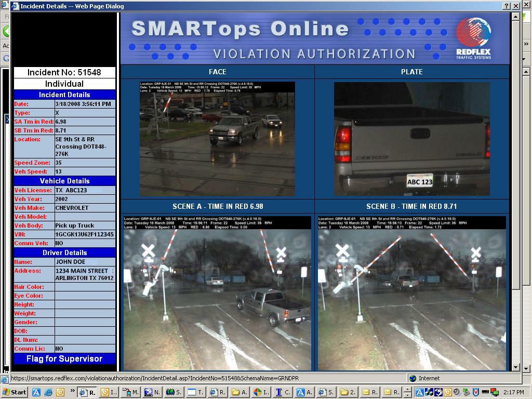Click the 'Driver Details' section header
Viewport: 532px width, 399px height.
pyautogui.click(x=64, y=252)
